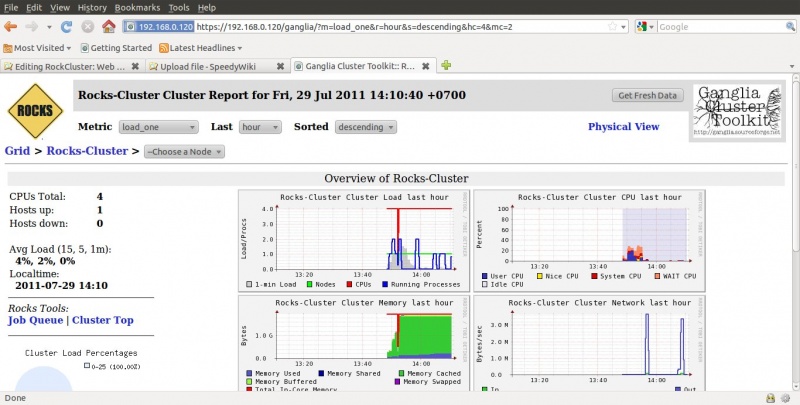The image size is (800, 405).
Task: Click the reload page icon
Action: point(67,27)
